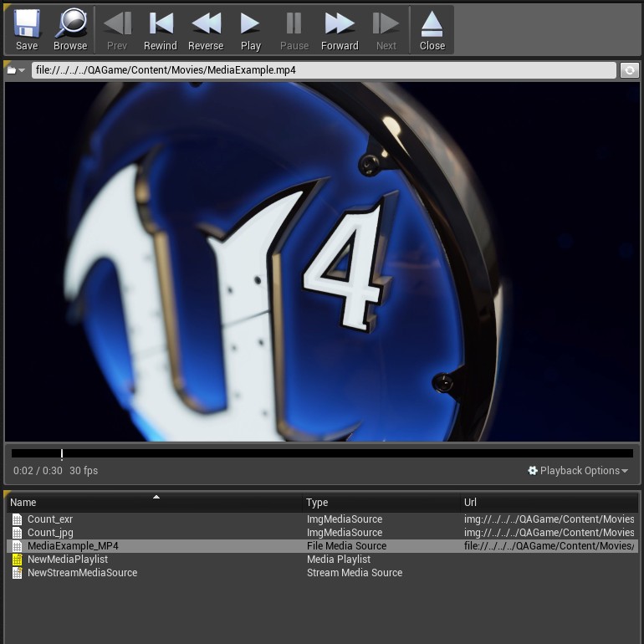Click the 0:02 / 0:30 time readout

[x=38, y=471]
